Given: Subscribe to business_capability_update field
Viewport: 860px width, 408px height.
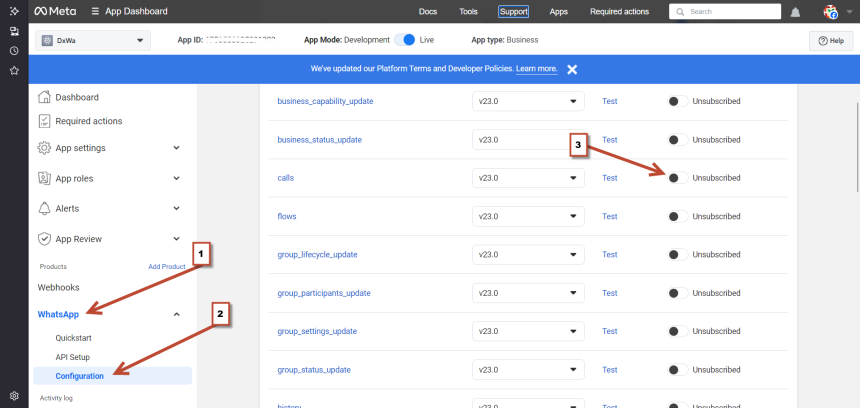Looking at the screenshot, I should point(677,101).
